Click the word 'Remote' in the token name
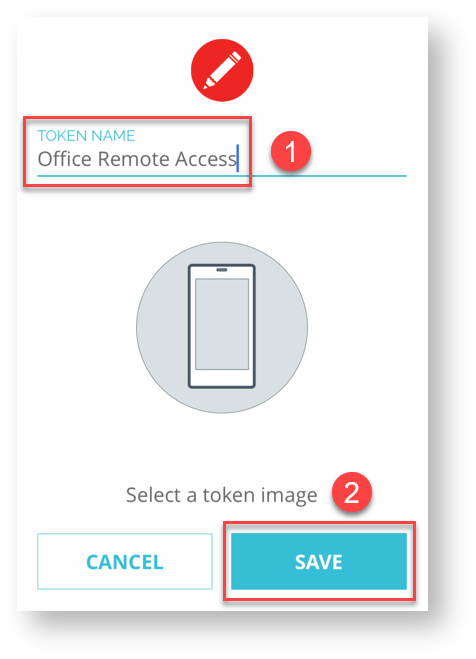The image size is (476, 659). (134, 159)
